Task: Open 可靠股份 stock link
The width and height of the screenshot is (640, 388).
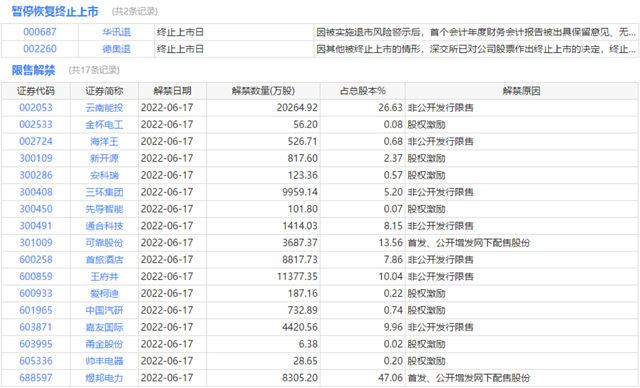Action: [104, 243]
